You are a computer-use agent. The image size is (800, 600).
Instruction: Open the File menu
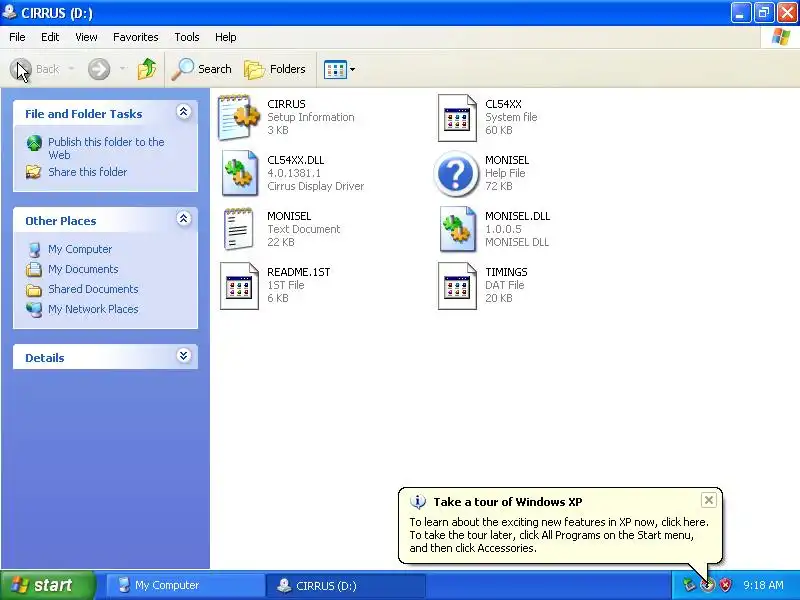pos(17,37)
